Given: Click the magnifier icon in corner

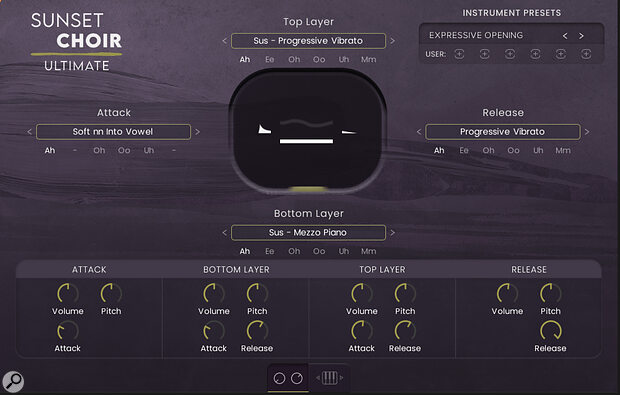Looking at the screenshot, I should [13, 382].
